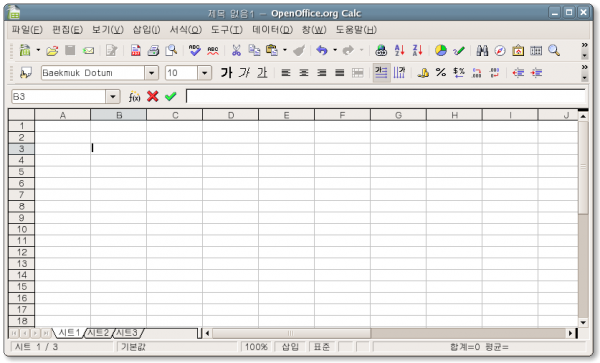Screen dimensions: 600x363
Task: Open the 보기(V) menu
Action: pos(108,29)
